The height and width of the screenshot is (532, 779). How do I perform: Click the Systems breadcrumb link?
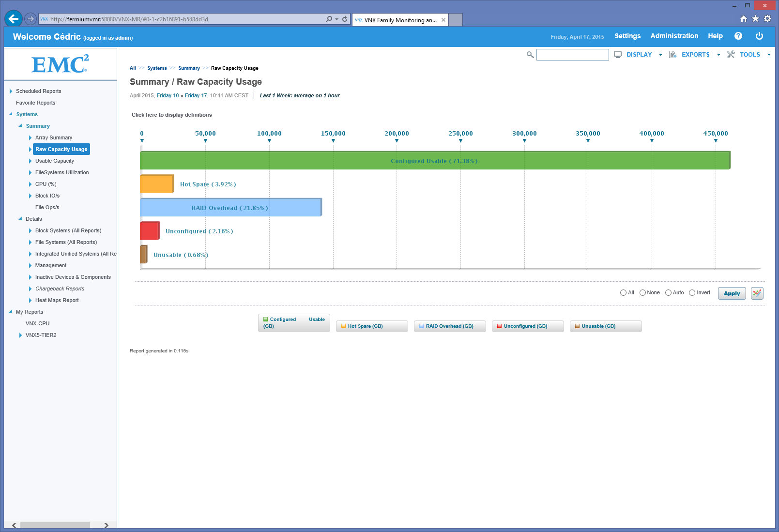pyautogui.click(x=157, y=68)
